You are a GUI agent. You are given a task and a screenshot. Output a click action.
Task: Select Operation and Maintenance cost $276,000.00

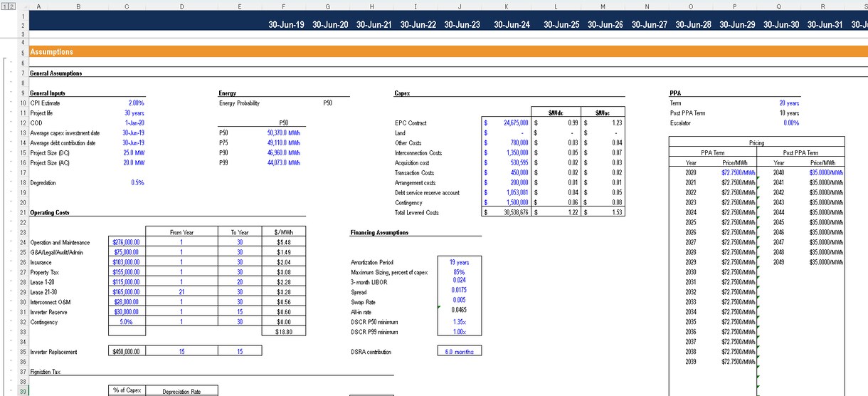pyautogui.click(x=127, y=243)
